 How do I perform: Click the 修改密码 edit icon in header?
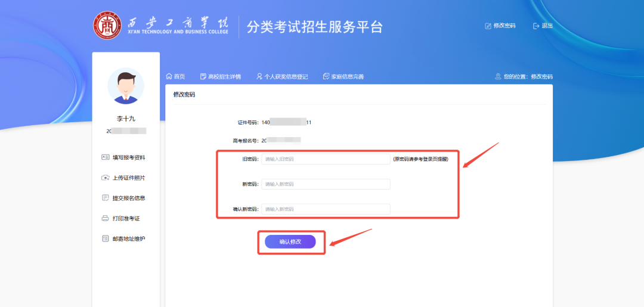(x=488, y=26)
